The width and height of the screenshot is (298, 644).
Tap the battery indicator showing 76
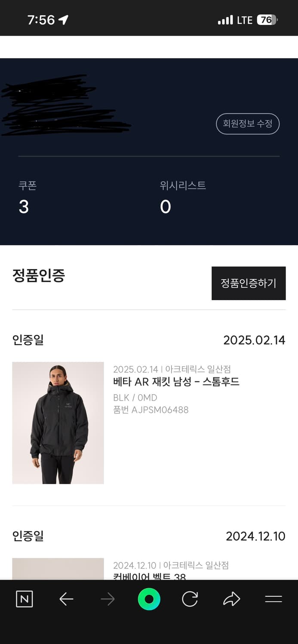[267, 20]
